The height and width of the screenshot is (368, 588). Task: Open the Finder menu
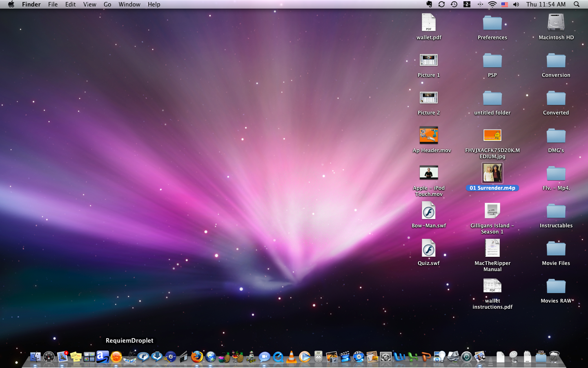(x=31, y=4)
